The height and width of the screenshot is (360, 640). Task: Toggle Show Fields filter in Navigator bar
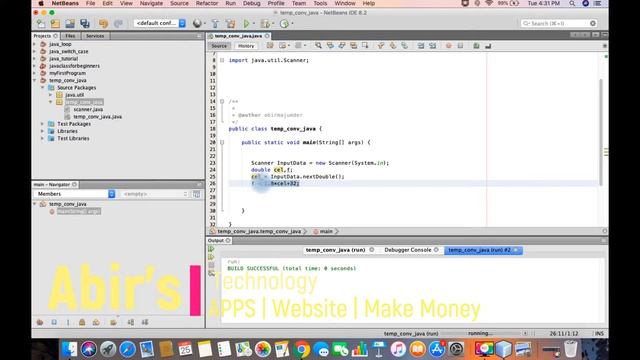click(x=54, y=322)
